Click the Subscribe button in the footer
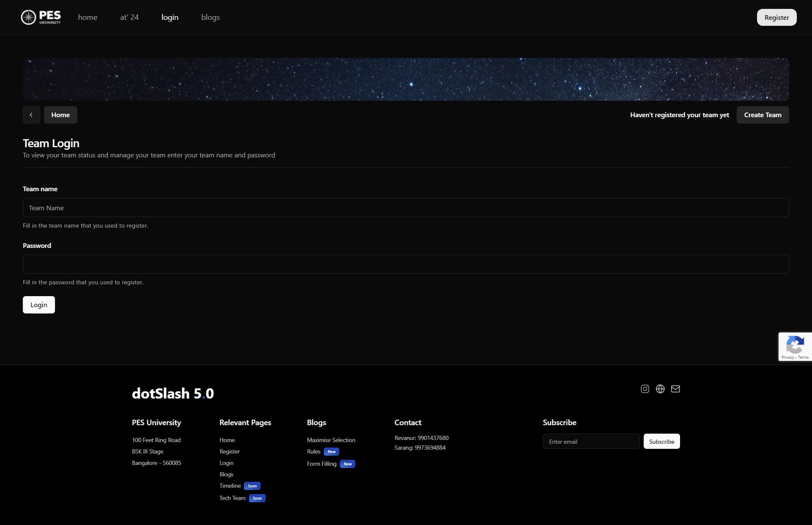812x525 pixels. click(x=661, y=441)
